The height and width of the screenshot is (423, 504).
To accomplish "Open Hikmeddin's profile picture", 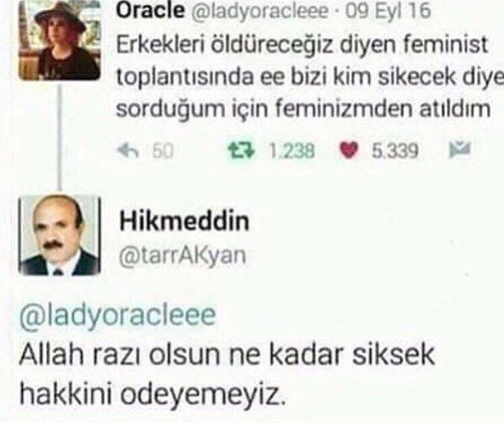I will pyautogui.click(x=59, y=236).
